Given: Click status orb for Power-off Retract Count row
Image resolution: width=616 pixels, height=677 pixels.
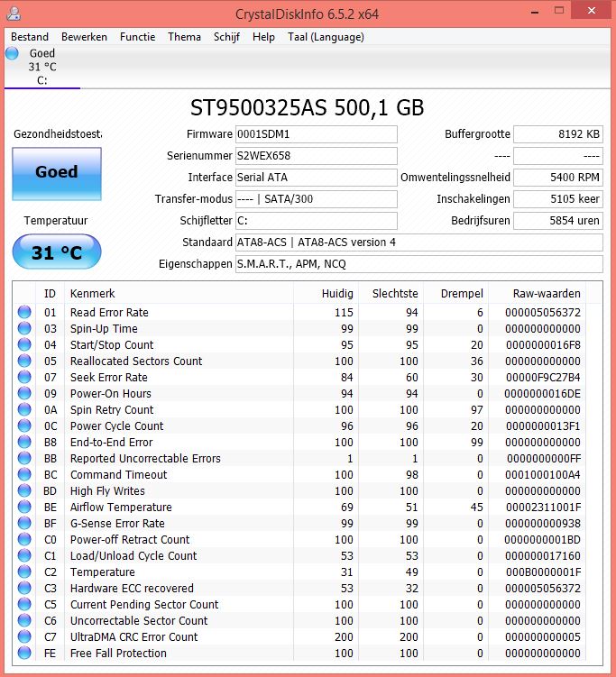Looking at the screenshot, I should (x=24, y=539).
